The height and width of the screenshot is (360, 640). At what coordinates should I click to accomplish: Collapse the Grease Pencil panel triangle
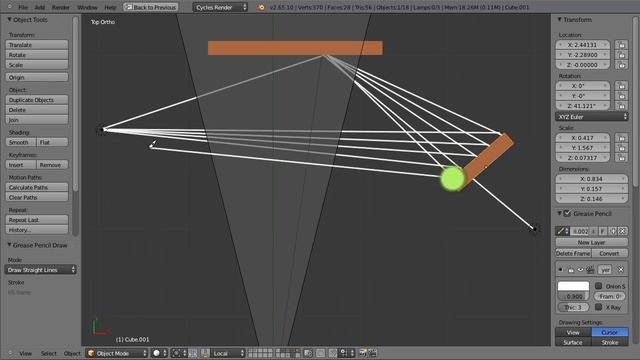(x=560, y=213)
